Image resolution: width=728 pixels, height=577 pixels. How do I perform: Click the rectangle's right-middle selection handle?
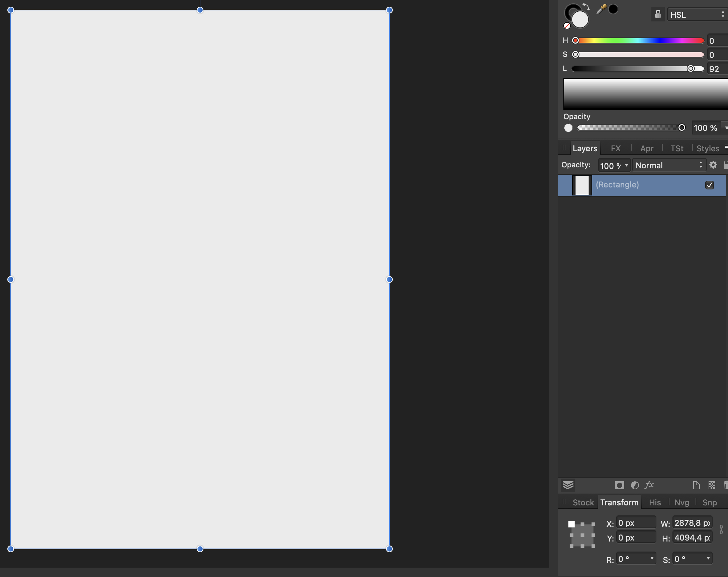(389, 279)
